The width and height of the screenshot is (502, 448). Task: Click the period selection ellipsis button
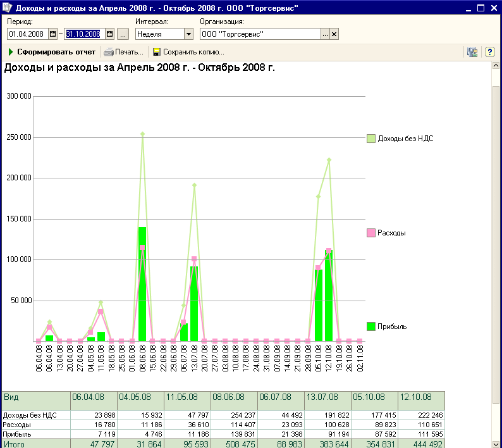click(123, 34)
